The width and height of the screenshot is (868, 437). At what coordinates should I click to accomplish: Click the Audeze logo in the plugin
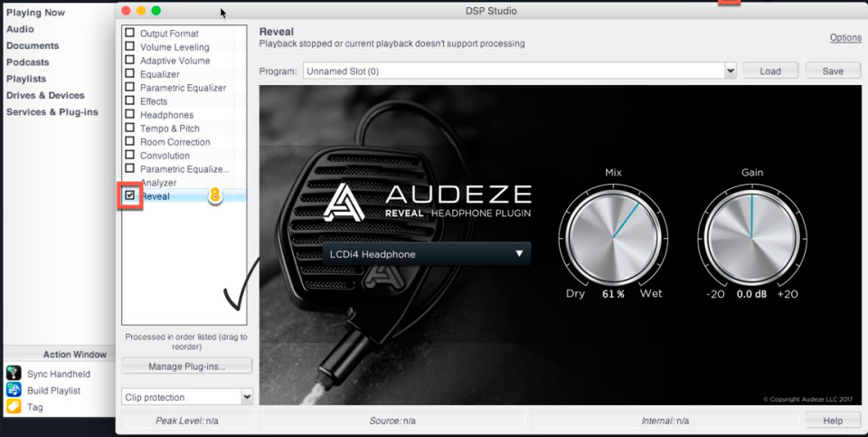tap(344, 202)
